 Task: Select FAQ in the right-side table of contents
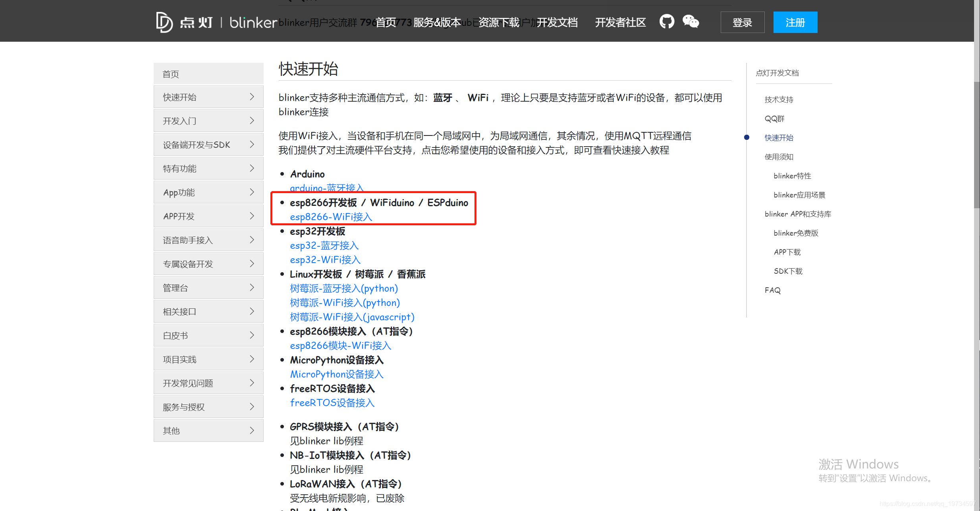(772, 290)
